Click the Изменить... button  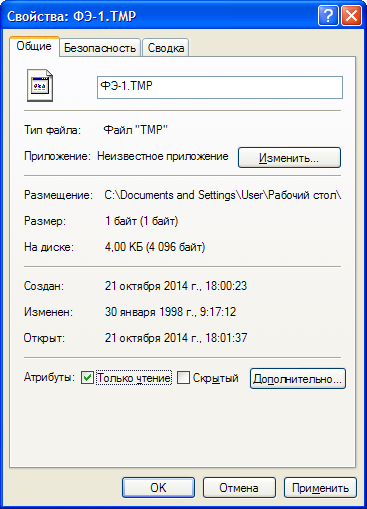click(x=289, y=157)
